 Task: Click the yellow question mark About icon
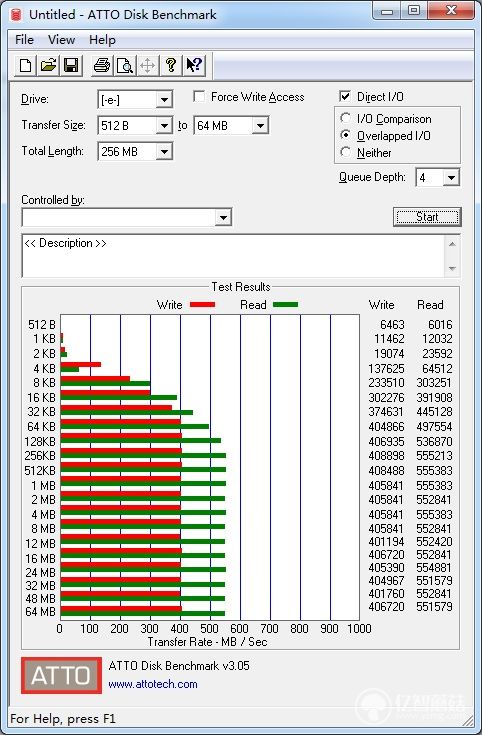[171, 65]
